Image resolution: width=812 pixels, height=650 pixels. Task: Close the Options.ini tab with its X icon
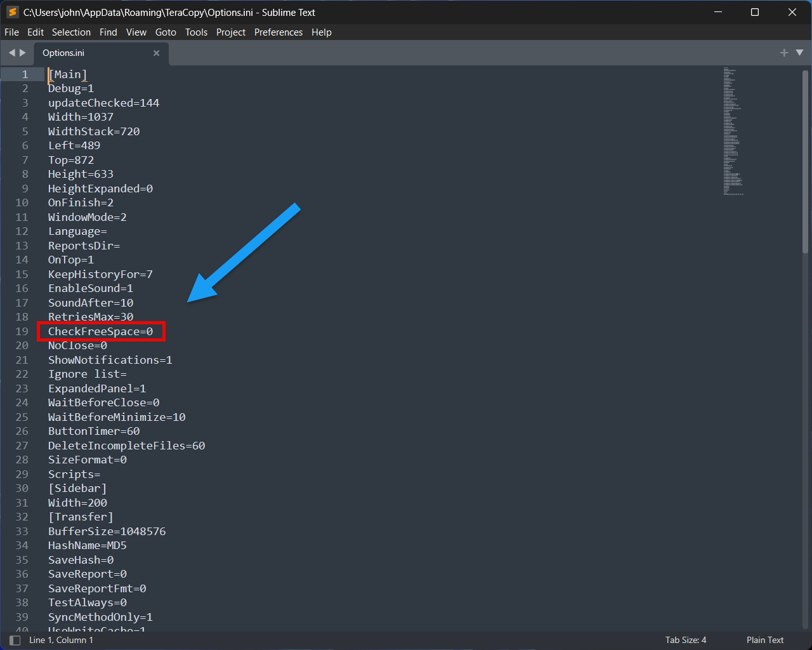tap(156, 53)
